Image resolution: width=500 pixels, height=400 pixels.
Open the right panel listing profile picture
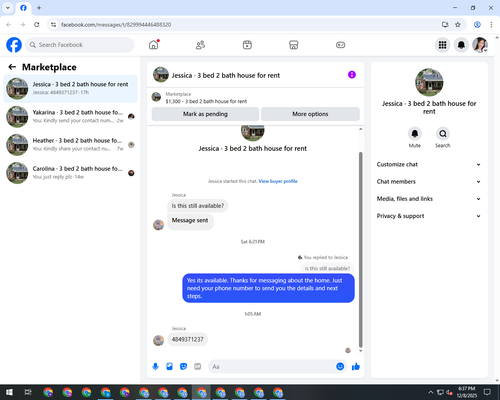pyautogui.click(x=429, y=82)
